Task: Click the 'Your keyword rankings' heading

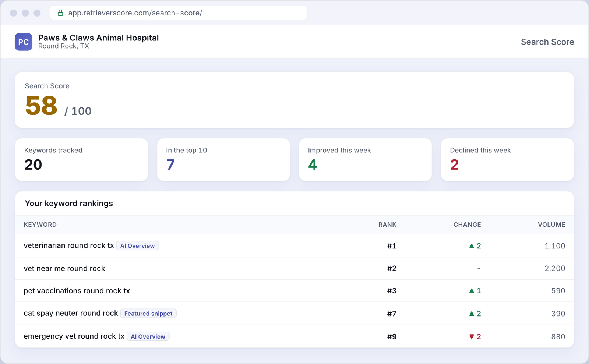Action: [69, 204]
